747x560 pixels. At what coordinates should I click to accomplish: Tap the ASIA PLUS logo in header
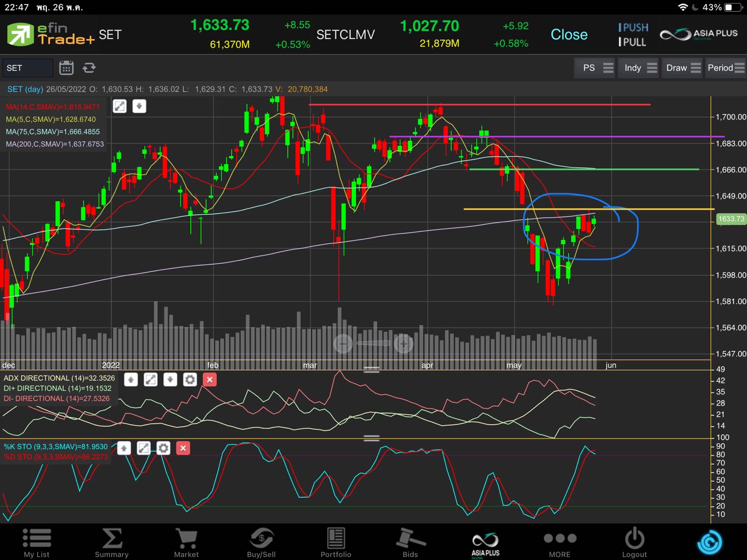699,34
